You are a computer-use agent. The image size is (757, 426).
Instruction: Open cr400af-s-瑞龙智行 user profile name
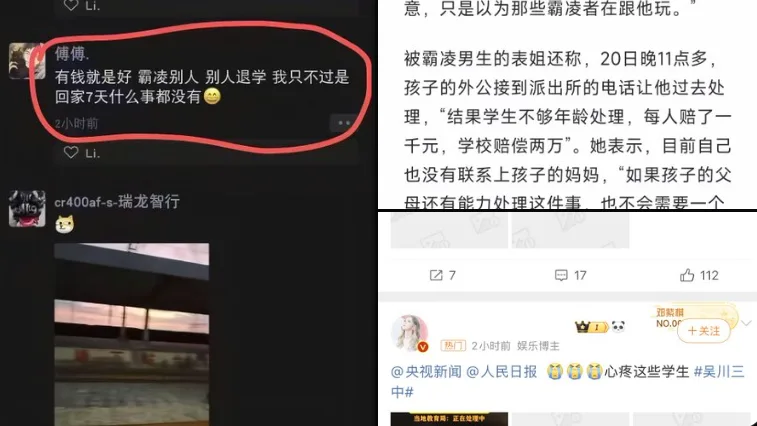(x=117, y=201)
